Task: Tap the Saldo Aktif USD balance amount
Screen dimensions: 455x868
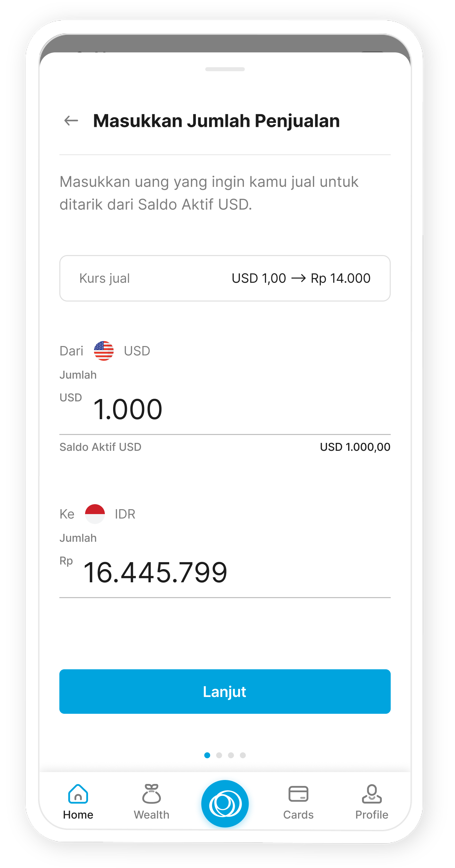Action: [x=355, y=447]
